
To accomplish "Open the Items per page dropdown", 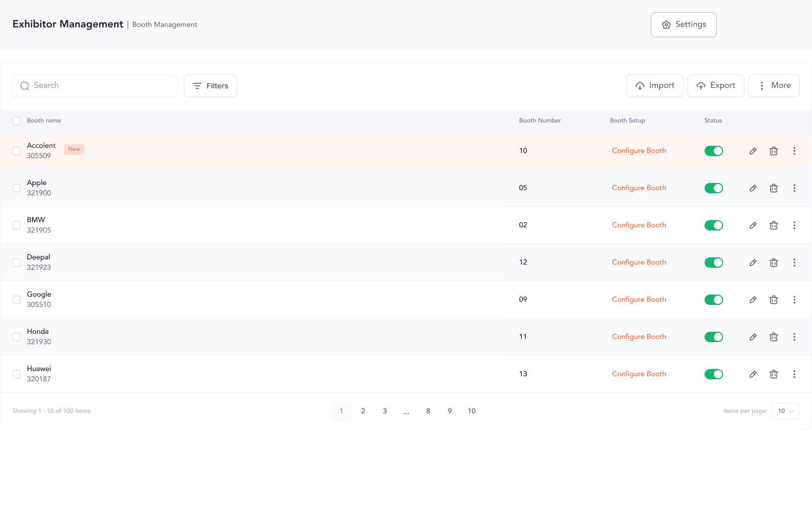I will [785, 411].
